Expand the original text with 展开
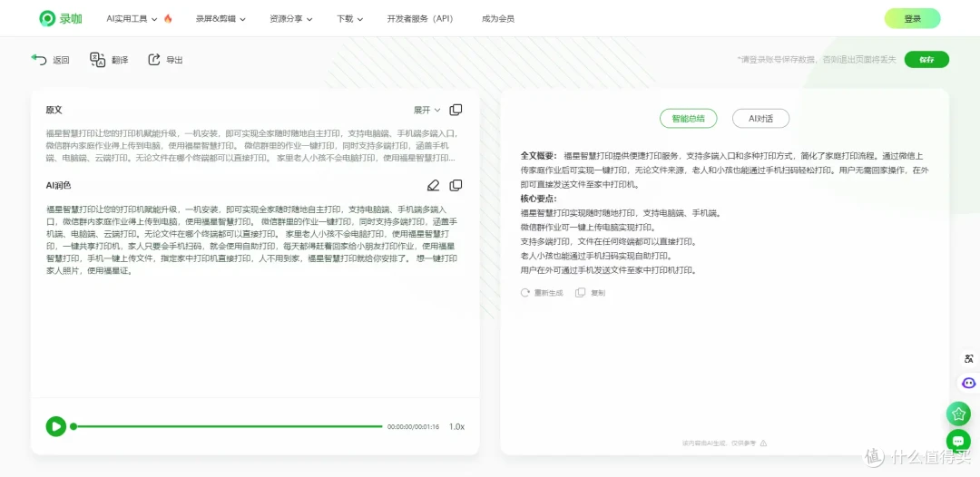The width and height of the screenshot is (980, 477). pos(426,110)
